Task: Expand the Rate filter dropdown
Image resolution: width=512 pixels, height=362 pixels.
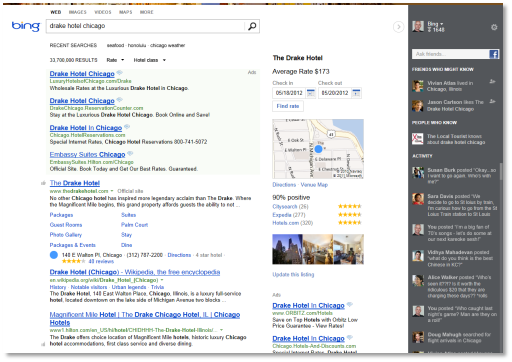Action: pyautogui.click(x=115, y=60)
